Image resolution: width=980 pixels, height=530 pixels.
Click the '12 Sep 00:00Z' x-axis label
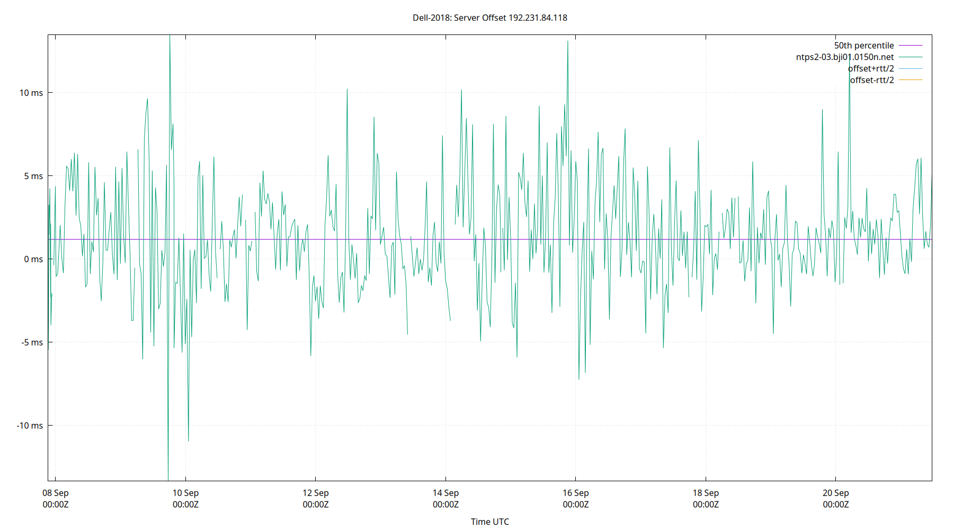(316, 499)
